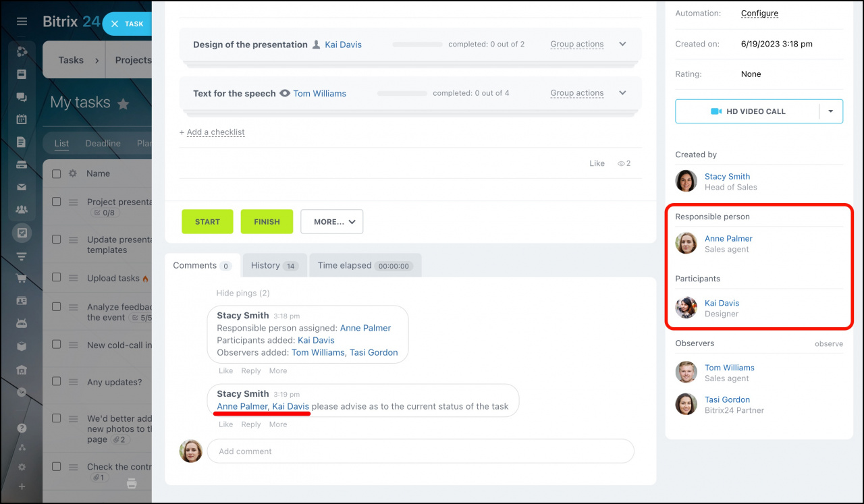Toggle the select-all checkbox beside Name

click(x=57, y=173)
